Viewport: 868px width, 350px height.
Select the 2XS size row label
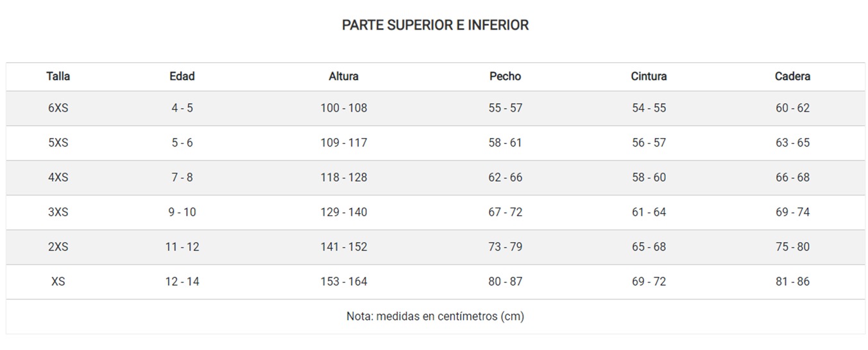click(x=58, y=247)
